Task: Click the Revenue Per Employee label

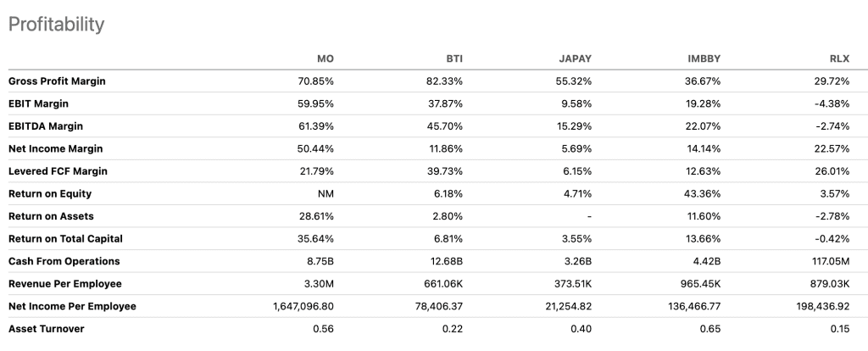Action: pos(64,284)
